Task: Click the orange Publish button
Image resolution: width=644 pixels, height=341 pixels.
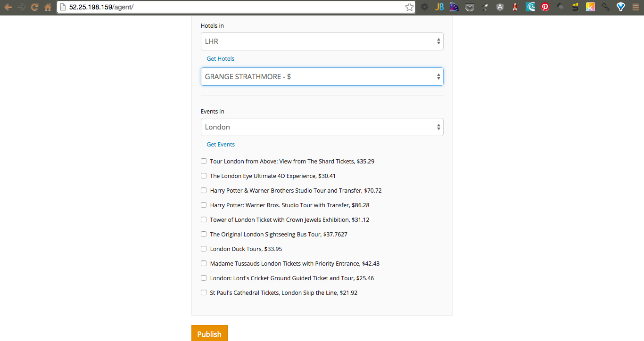Action: point(209,333)
